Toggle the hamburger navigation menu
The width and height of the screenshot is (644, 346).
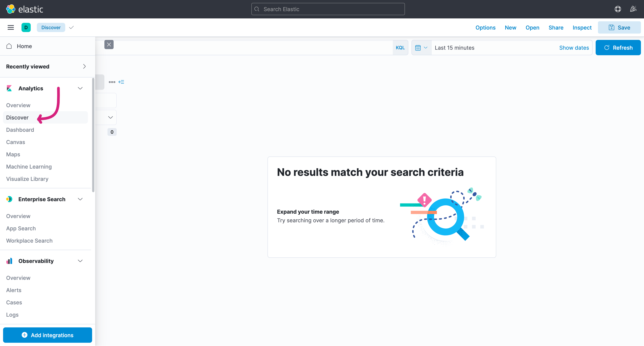coord(11,27)
